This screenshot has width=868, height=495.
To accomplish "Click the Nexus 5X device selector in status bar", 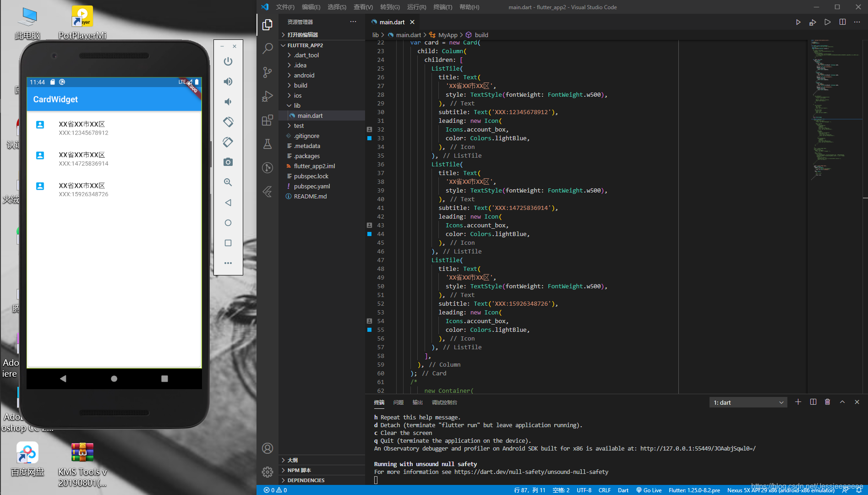I will pyautogui.click(x=781, y=490).
